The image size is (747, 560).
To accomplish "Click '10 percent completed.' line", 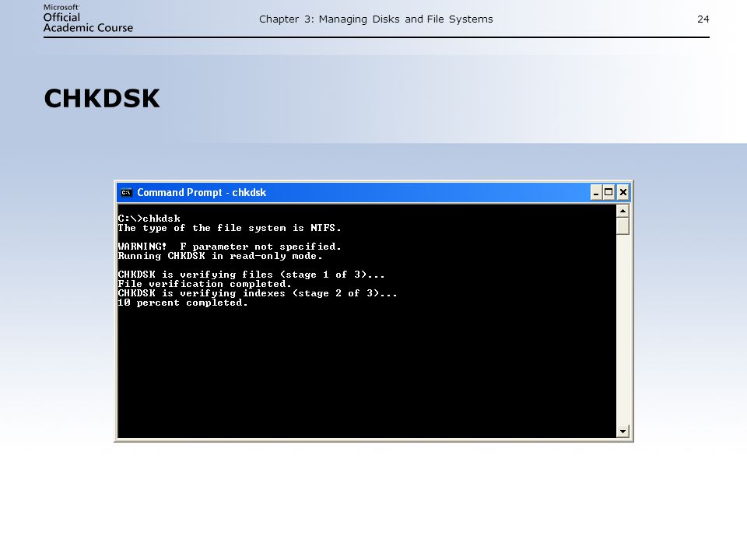I will pyautogui.click(x=183, y=303).
